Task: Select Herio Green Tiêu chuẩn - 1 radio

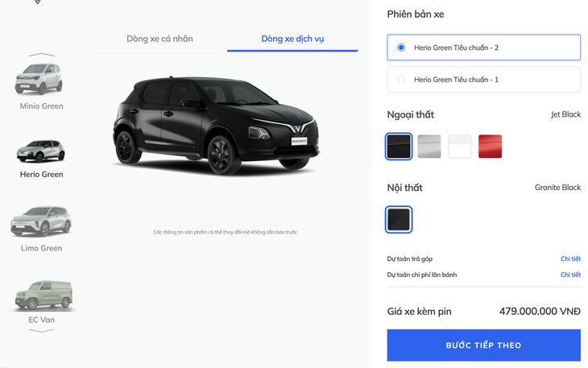Action: pos(401,80)
